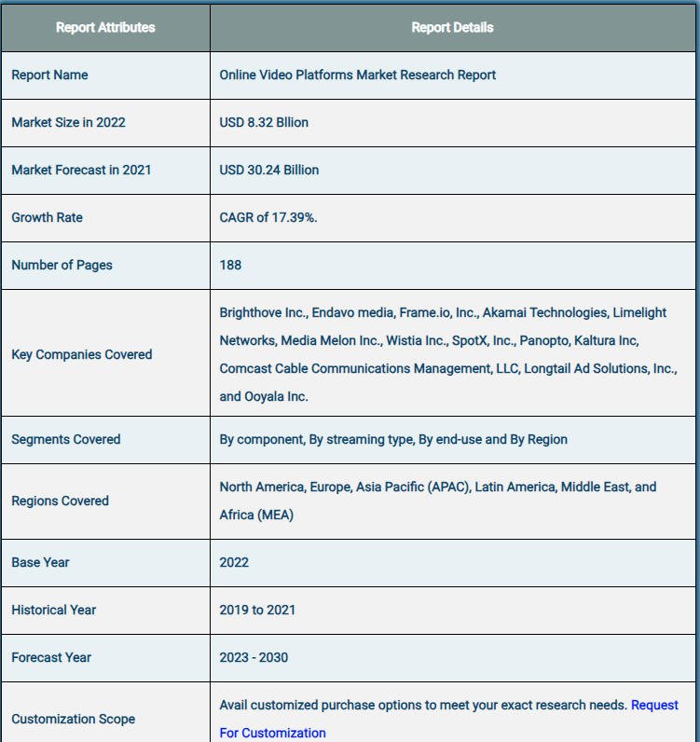
Task: Click the 2022 base year value
Action: click(x=234, y=562)
